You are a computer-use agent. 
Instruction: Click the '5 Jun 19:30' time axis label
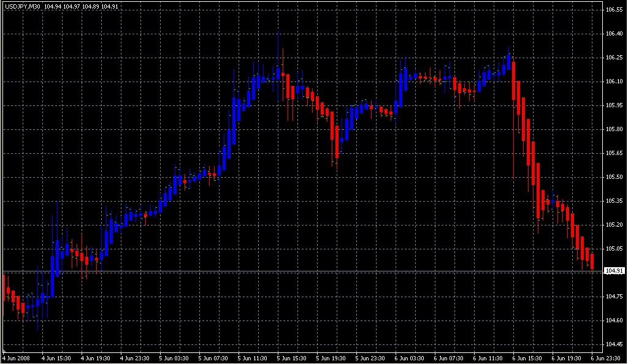coord(331,358)
